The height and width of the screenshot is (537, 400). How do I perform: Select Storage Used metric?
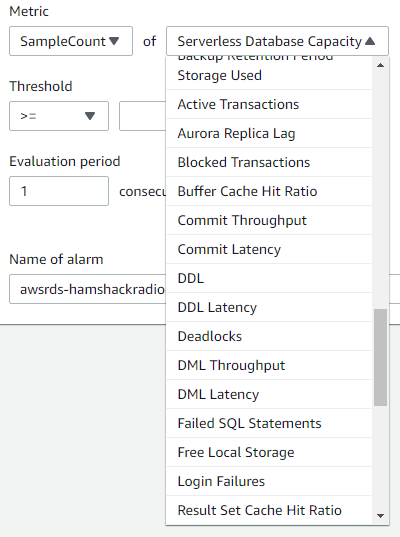(269, 75)
